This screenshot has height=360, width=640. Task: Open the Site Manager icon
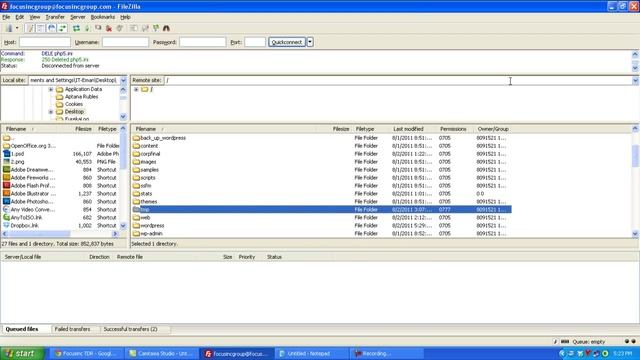tap(9, 28)
